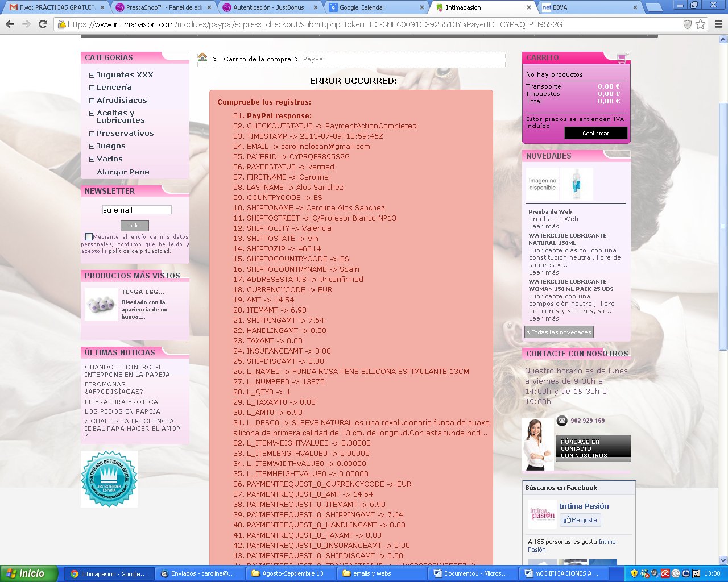Click the browser address bar URL

315,24
